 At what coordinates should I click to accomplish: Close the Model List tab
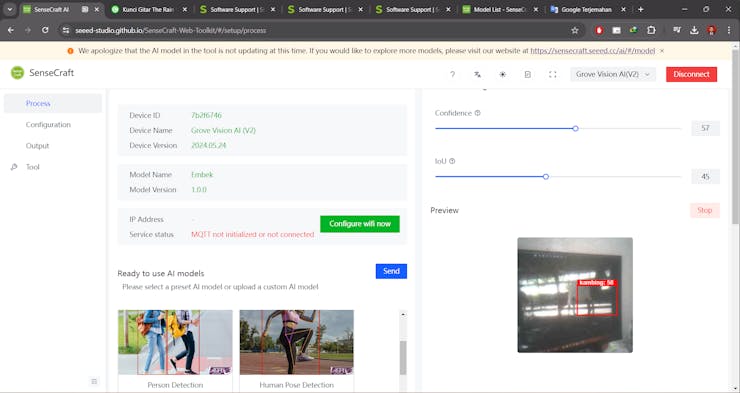(536, 9)
